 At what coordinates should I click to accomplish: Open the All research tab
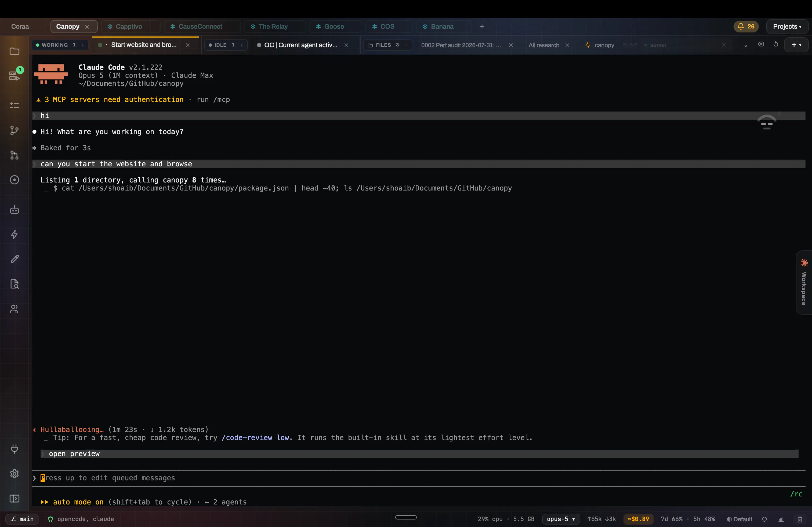tap(544, 45)
